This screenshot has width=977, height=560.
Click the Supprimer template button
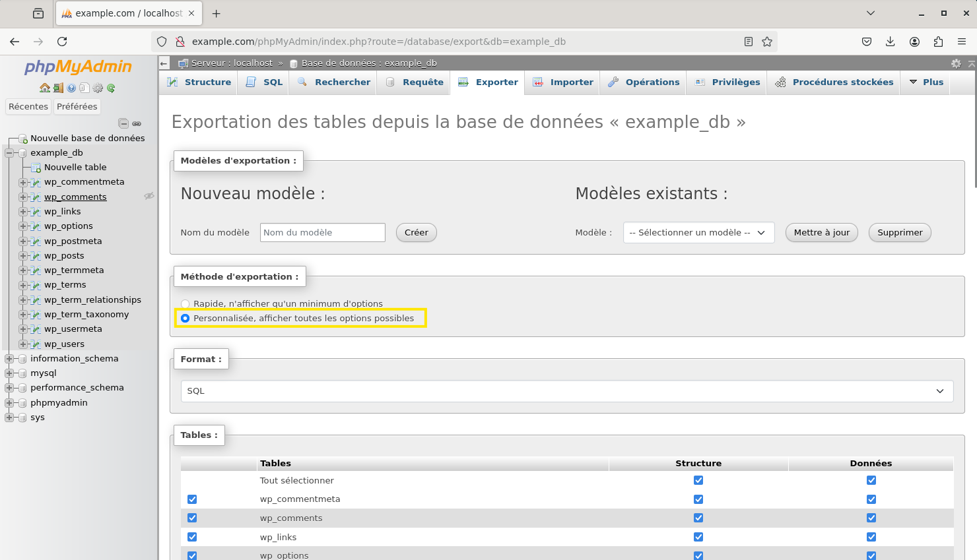(x=900, y=233)
